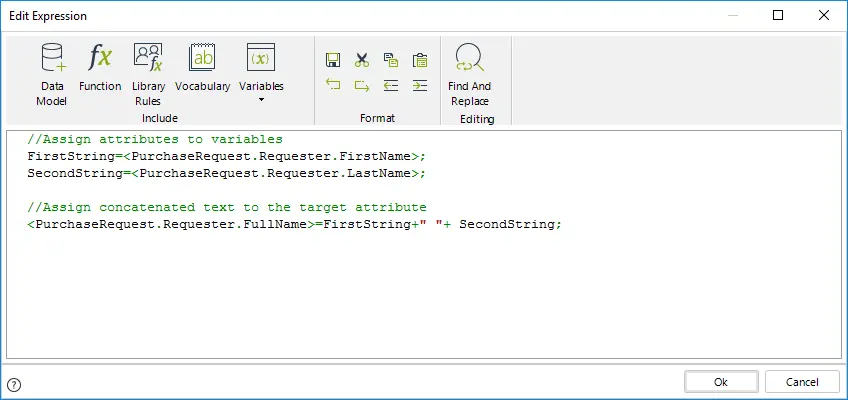
Task: Click the FullName concatenation line
Action: 295,224
